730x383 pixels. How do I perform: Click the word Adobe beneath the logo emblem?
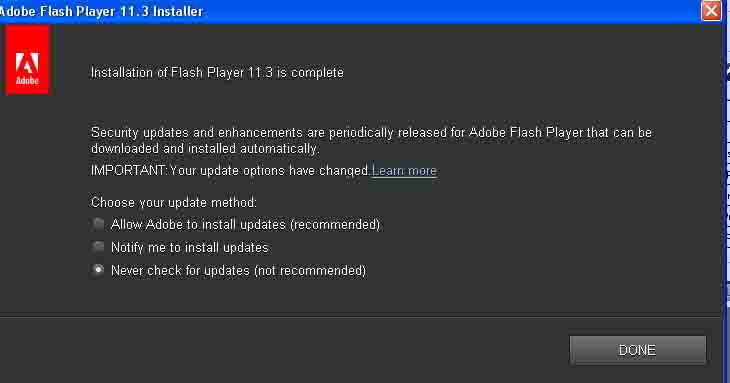coord(27,81)
